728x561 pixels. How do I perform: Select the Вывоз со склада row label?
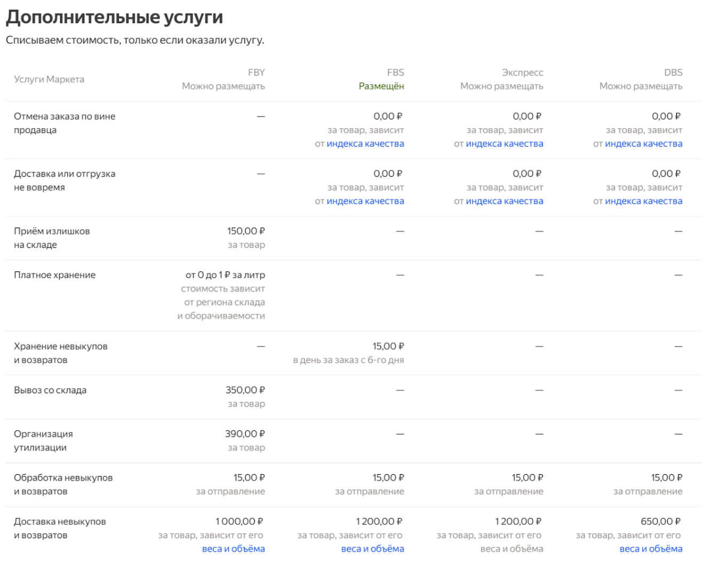50,390
